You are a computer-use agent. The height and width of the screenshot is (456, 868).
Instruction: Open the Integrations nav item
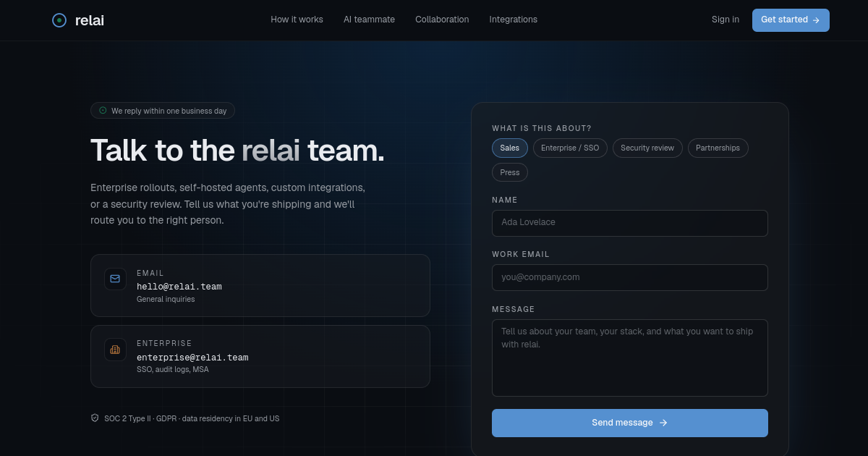pos(513,20)
